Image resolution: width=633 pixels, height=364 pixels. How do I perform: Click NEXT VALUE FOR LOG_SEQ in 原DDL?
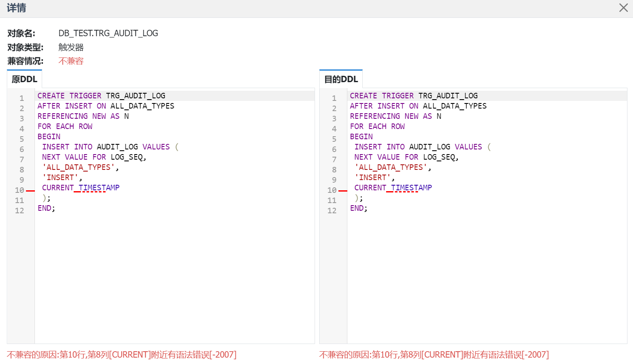tap(94, 157)
